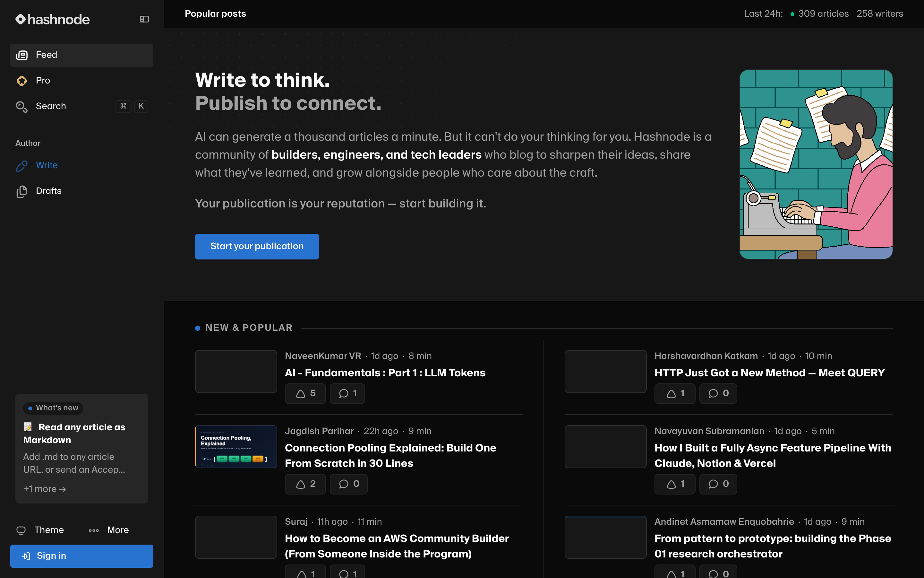Open AWS Community Builder article title
This screenshot has width=924, height=578.
(397, 546)
